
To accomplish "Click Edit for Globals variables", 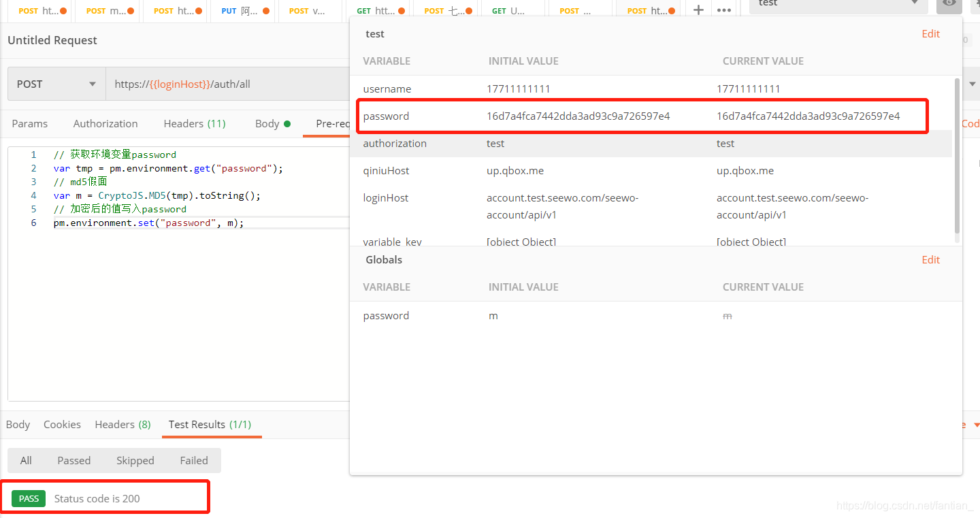I will [930, 260].
